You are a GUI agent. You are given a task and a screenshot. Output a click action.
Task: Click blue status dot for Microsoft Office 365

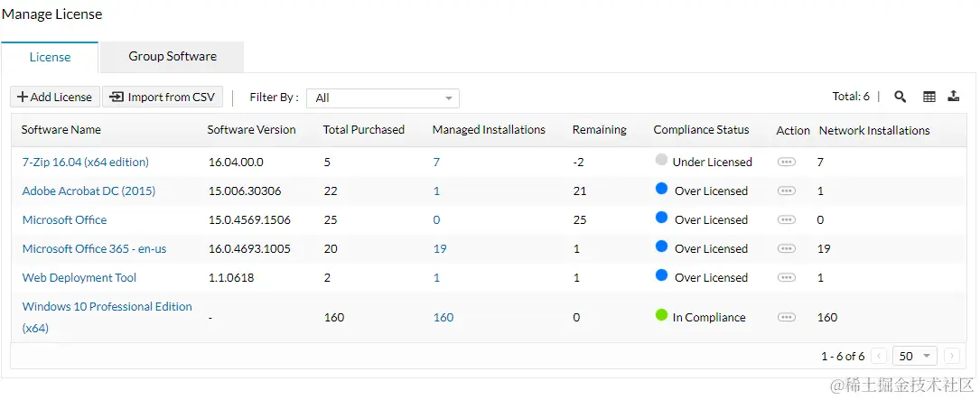click(661, 247)
